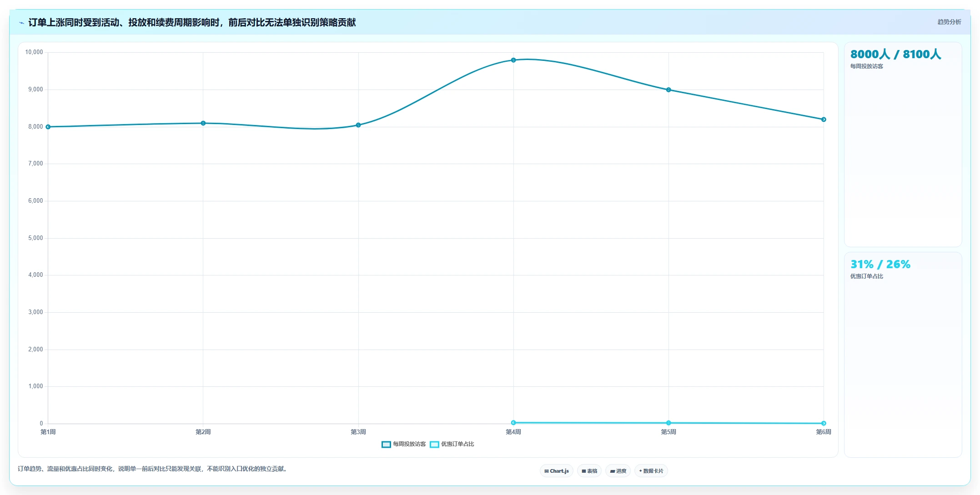Toggle the 每周投放访客 legend item
Screen dimensions: 980x495
[404, 444]
